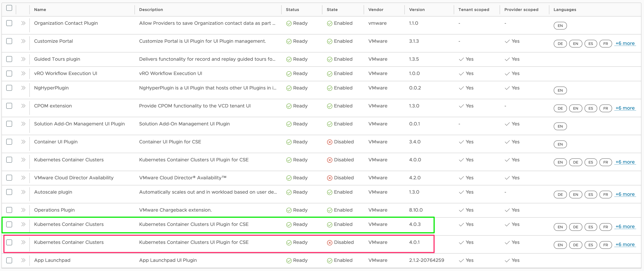Screen dimensions: 644x271
Task: Expand NgHyperPlugin row details
Action: (23, 88)
